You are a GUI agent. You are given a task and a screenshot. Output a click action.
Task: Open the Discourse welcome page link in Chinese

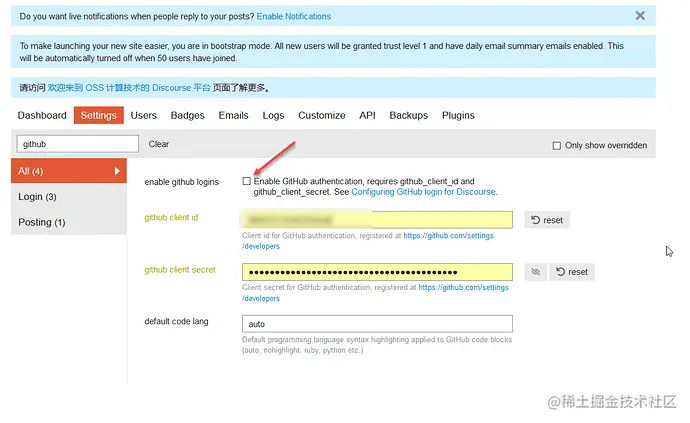point(129,88)
